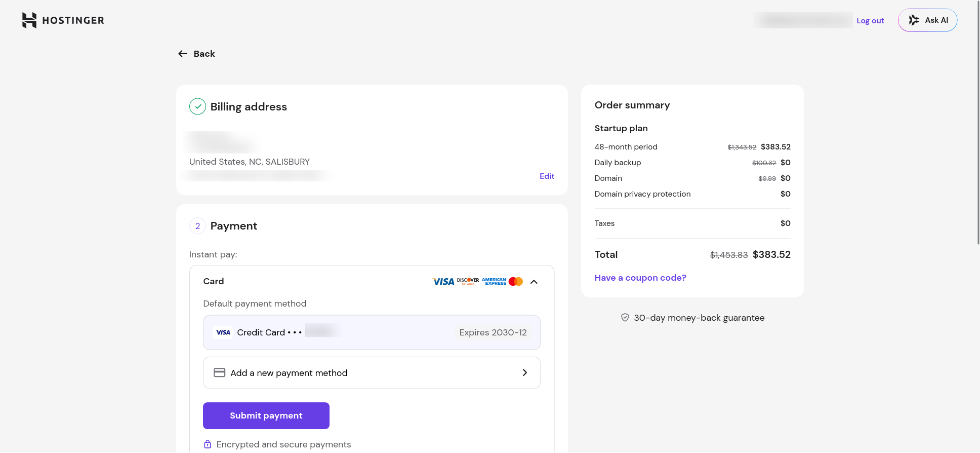Click the Expires 2030-12 text
The width and height of the screenshot is (980, 453).
click(x=493, y=332)
